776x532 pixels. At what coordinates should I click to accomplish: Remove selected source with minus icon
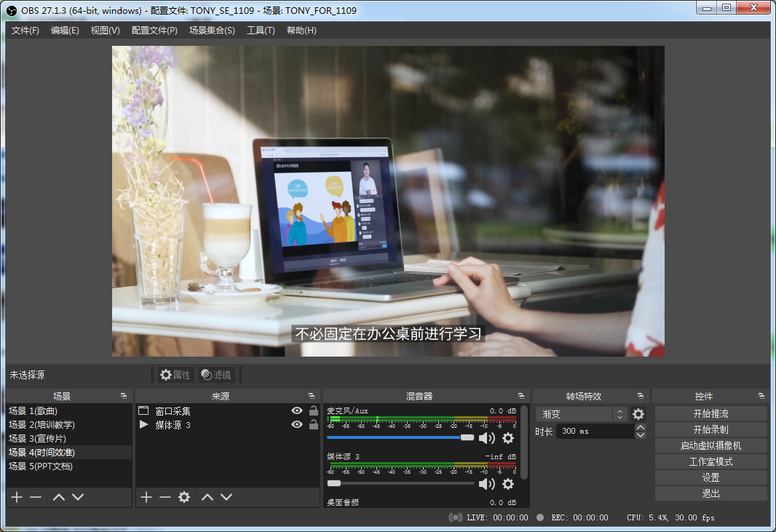tap(165, 497)
